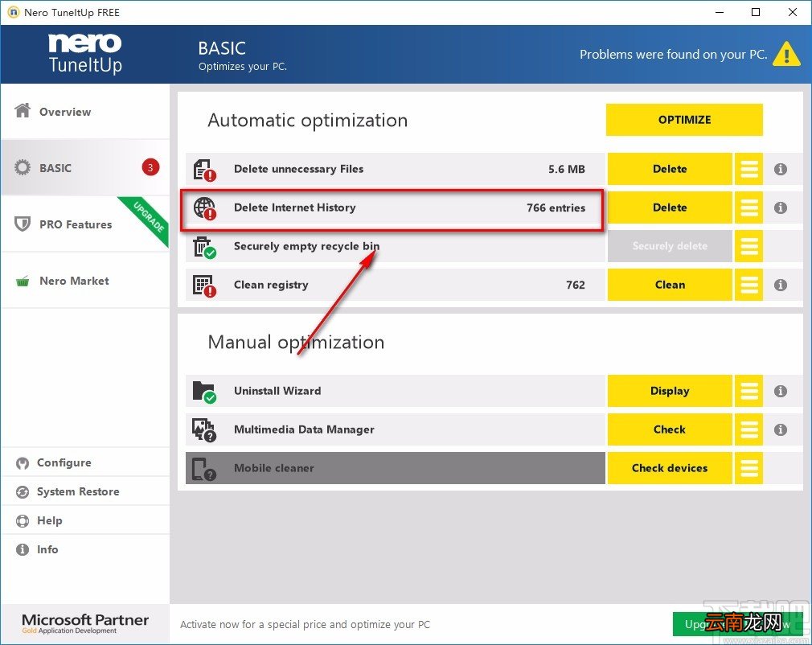Screen dimensions: 812x645
Task: Open options menu for Multimedia Data Manager
Action: (748, 429)
